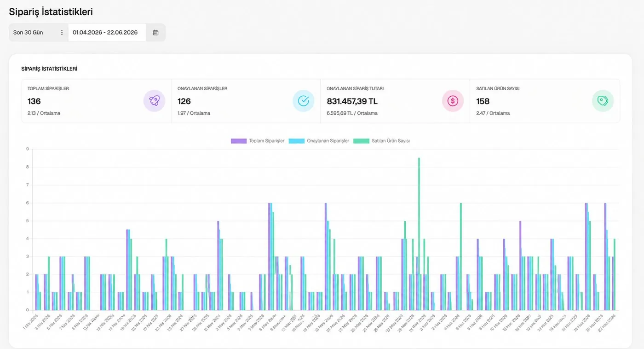Click the SATILAN ÜRÜN SAYISI card label
644x349 pixels.
pos(498,88)
